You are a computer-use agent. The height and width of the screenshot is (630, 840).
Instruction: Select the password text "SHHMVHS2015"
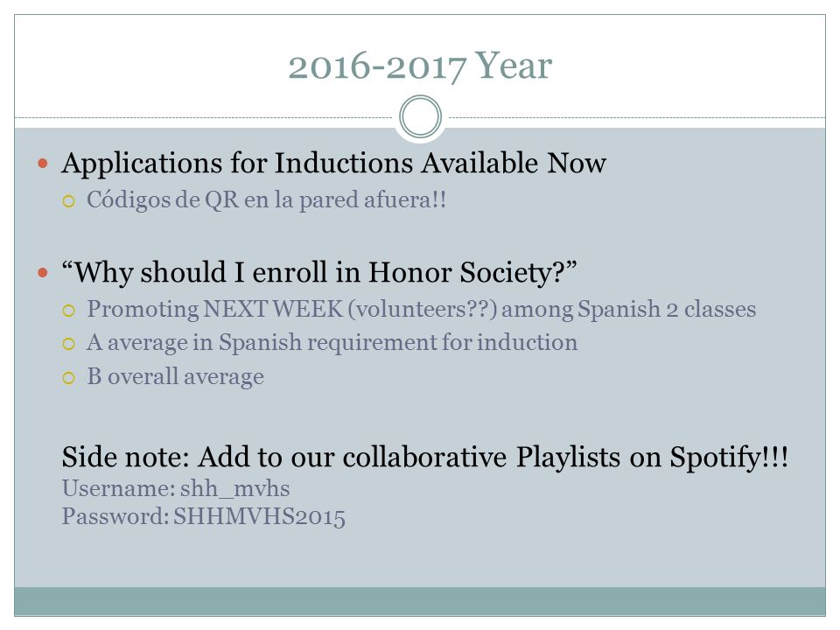(259, 517)
